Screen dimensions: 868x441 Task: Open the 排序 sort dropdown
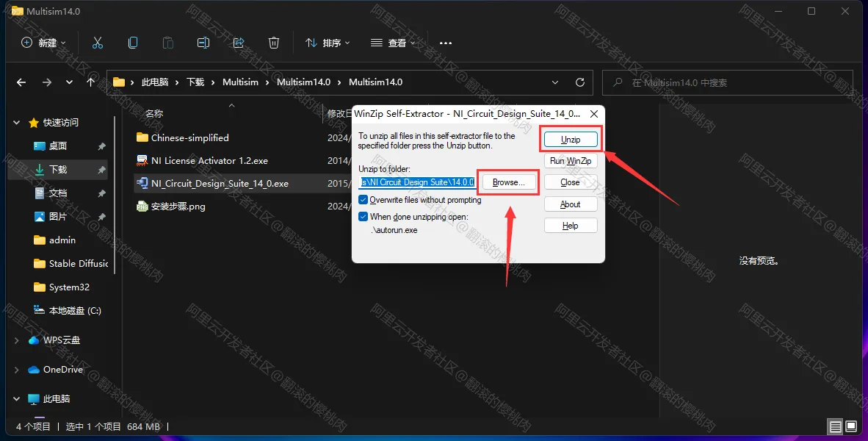click(328, 43)
